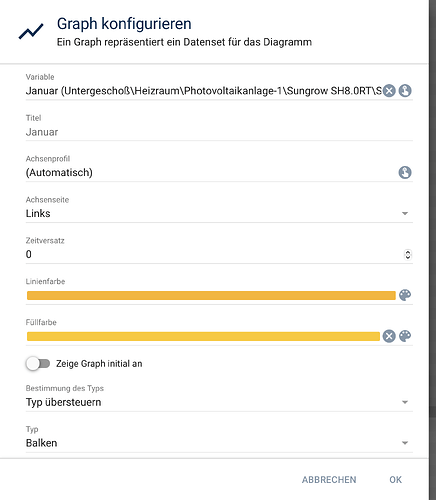Screen dimensions: 436x500
Task: Open Linienfarbe palette icon
Action: [x=405, y=295]
